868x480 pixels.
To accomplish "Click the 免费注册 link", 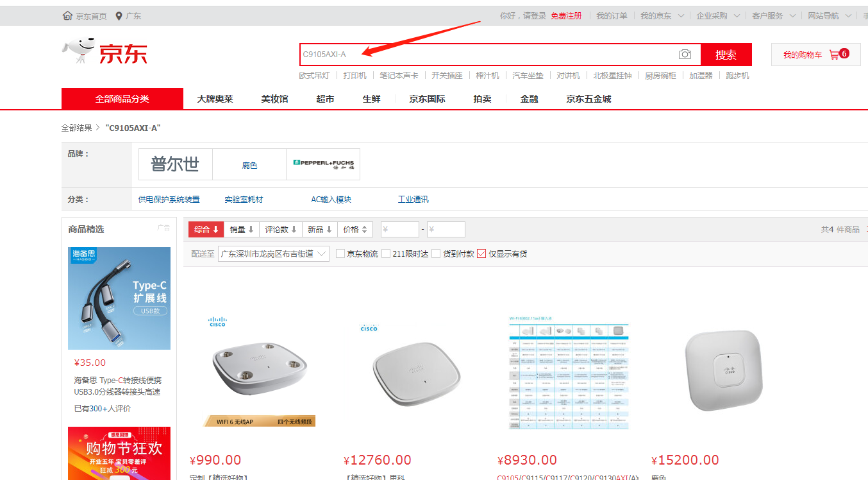I will point(566,15).
